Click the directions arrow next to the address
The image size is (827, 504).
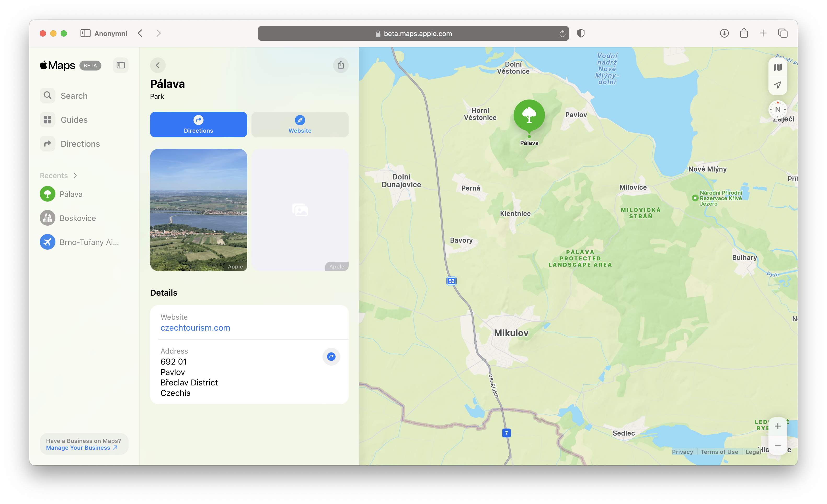pyautogui.click(x=331, y=357)
